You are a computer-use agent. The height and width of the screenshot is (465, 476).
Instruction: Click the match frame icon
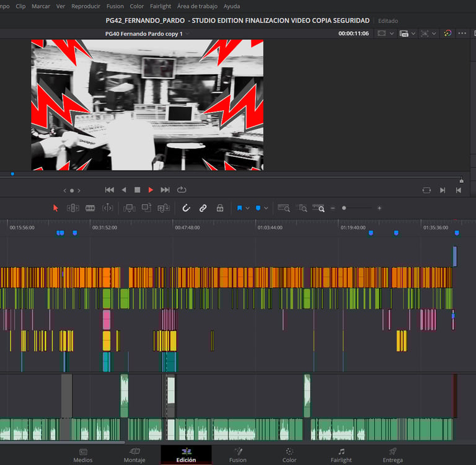click(x=426, y=190)
